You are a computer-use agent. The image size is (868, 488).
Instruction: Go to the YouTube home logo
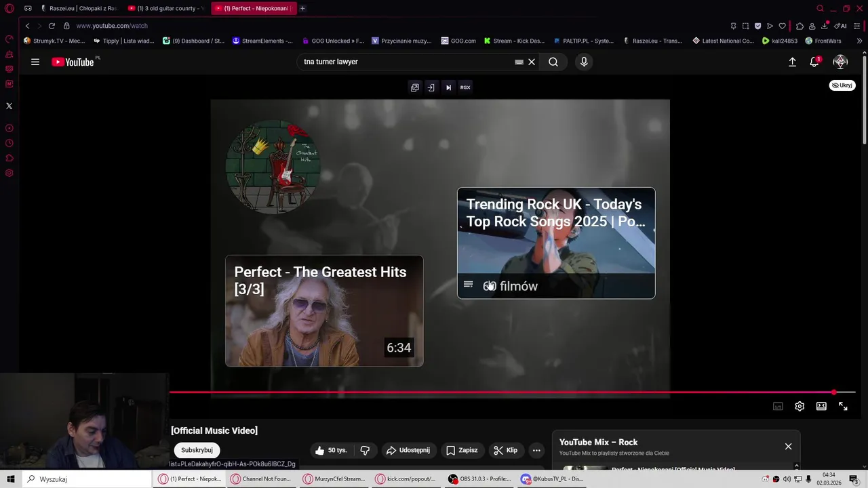[73, 62]
